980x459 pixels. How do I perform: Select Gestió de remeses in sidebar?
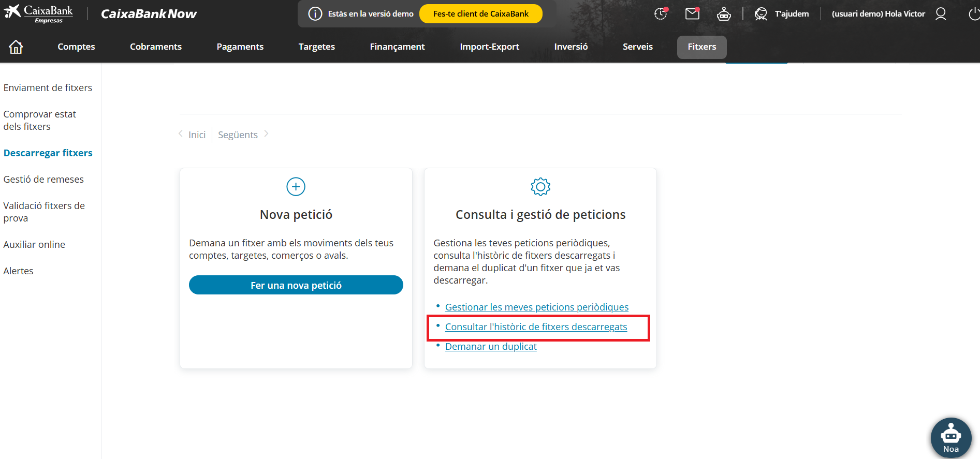43,180
